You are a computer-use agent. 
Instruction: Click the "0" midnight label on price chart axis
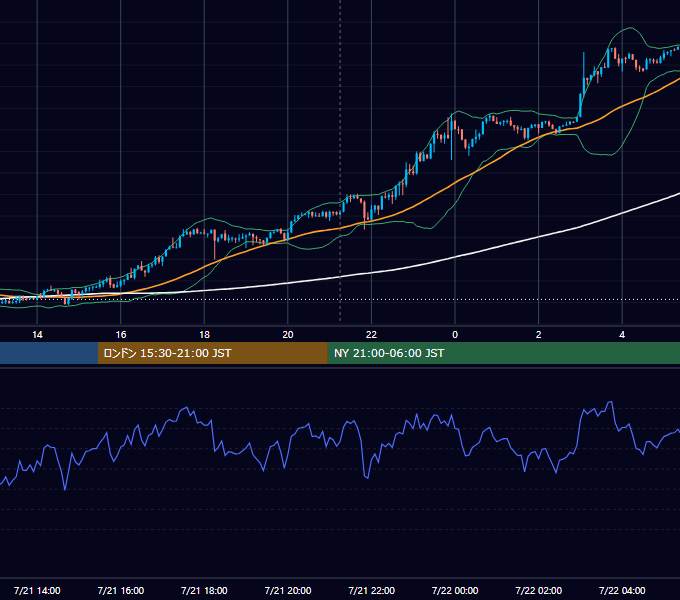455,335
